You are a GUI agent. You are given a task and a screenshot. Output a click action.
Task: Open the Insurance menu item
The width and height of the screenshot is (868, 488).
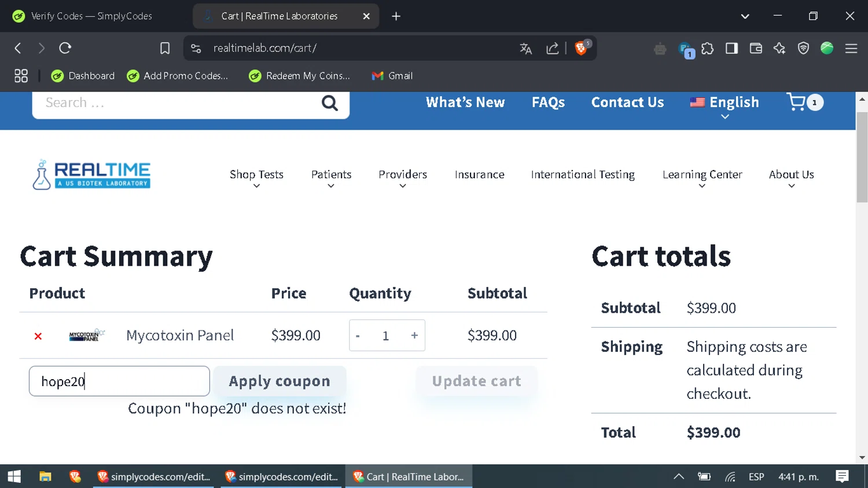pos(479,174)
